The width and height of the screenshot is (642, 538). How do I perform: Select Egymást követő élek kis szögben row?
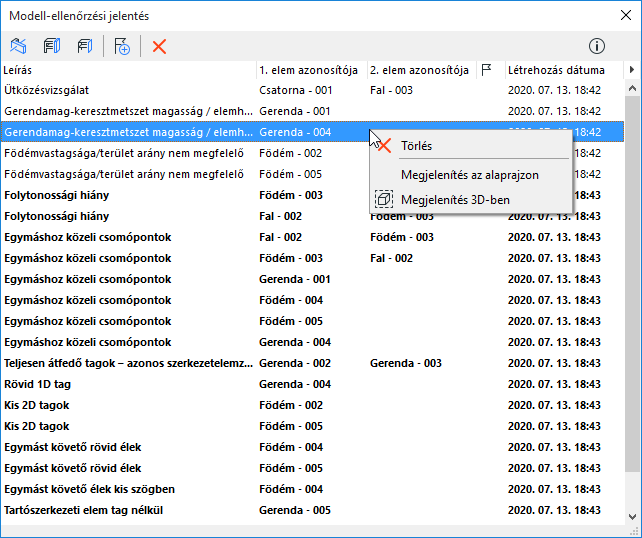click(313, 489)
